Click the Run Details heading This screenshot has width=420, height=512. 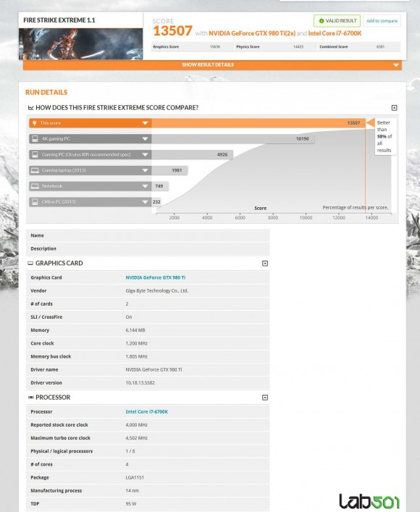click(x=46, y=93)
